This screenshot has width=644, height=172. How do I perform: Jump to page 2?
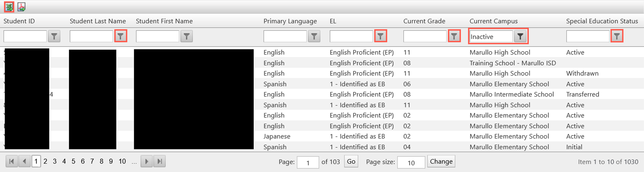click(x=45, y=161)
